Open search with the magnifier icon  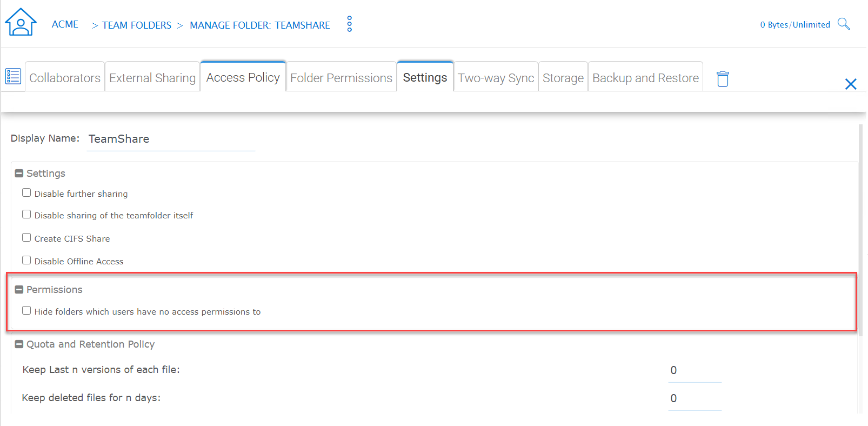click(x=844, y=24)
